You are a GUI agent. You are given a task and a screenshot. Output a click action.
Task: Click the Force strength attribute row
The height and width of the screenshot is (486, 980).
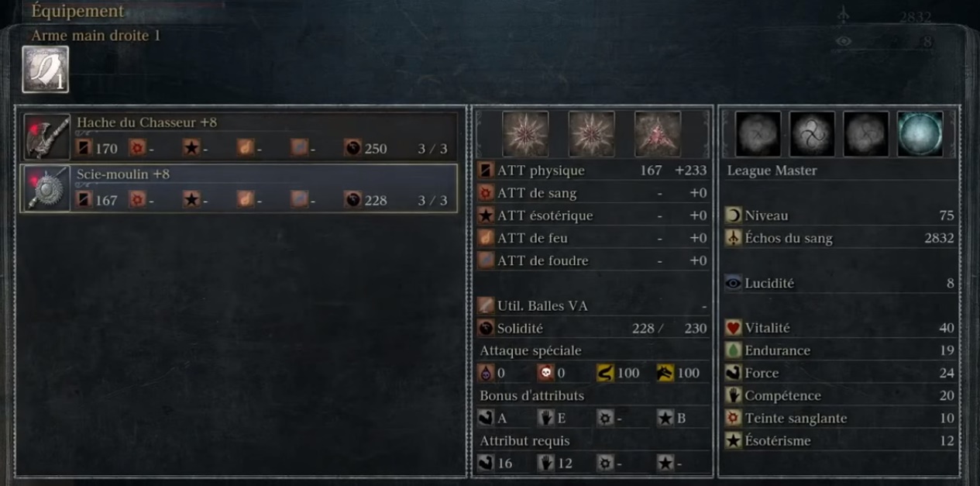pos(840,373)
